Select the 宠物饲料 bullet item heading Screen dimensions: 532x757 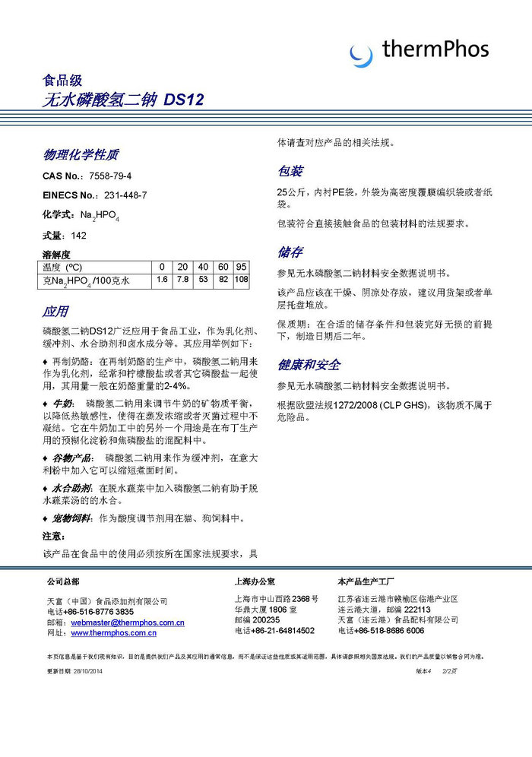pyautogui.click(x=72, y=518)
